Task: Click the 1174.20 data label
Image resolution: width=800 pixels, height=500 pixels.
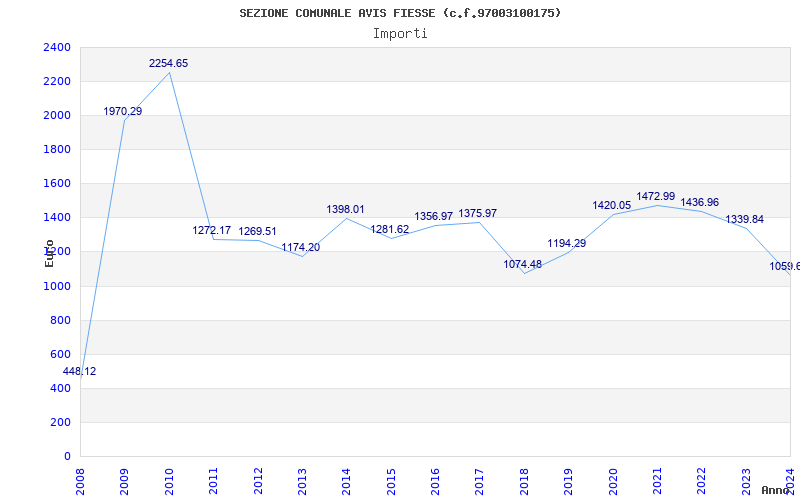Action: [x=301, y=247]
